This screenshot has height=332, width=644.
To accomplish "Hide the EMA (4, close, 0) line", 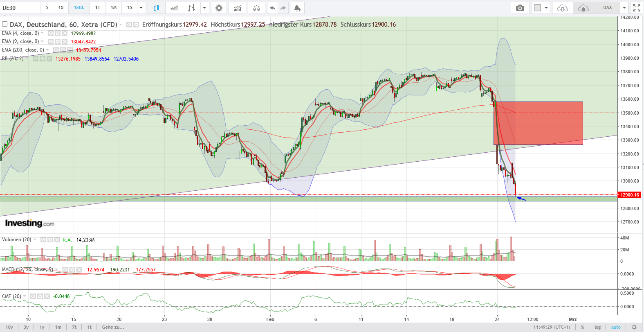I will [x=51, y=33].
